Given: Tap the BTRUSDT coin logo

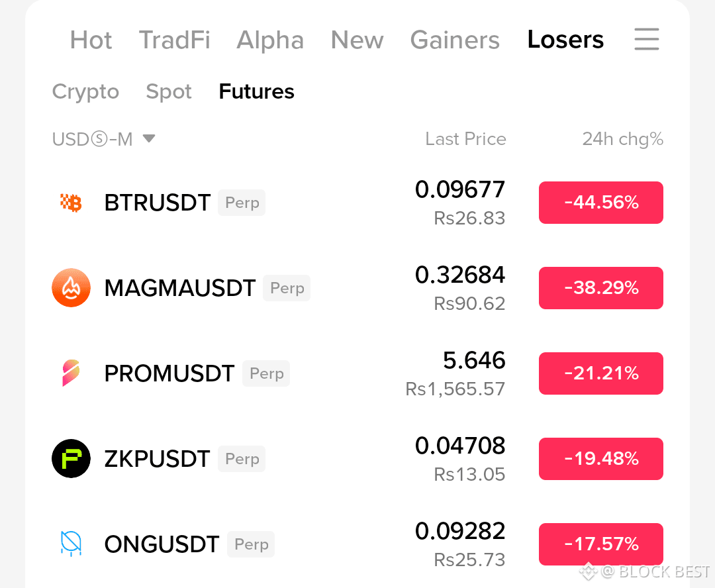Looking at the screenshot, I should [71, 203].
